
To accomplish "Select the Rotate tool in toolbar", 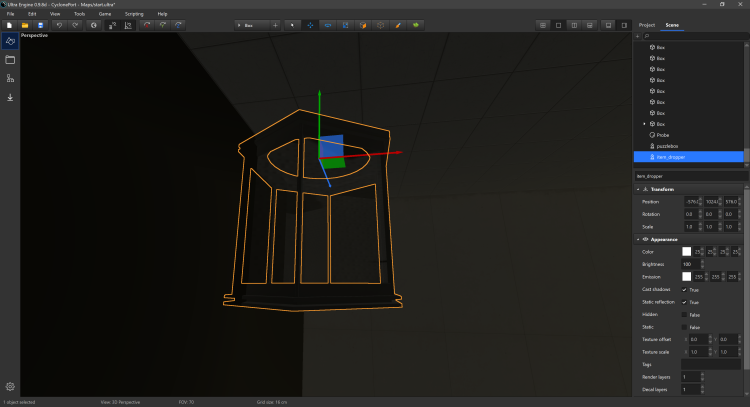I will click(x=327, y=24).
